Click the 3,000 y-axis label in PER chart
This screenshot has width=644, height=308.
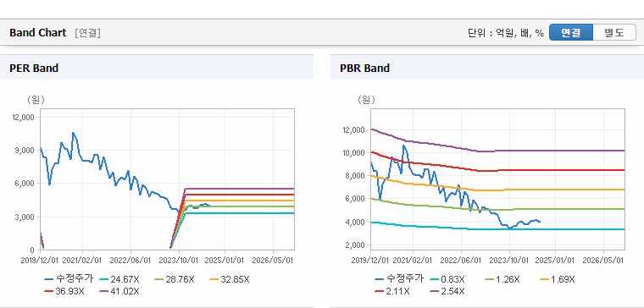[25, 217]
